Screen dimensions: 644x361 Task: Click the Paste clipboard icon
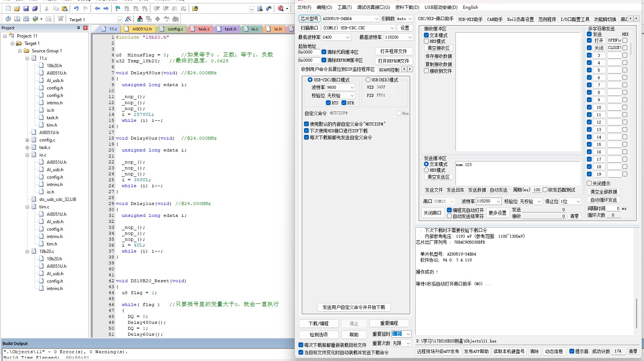click(65, 9)
